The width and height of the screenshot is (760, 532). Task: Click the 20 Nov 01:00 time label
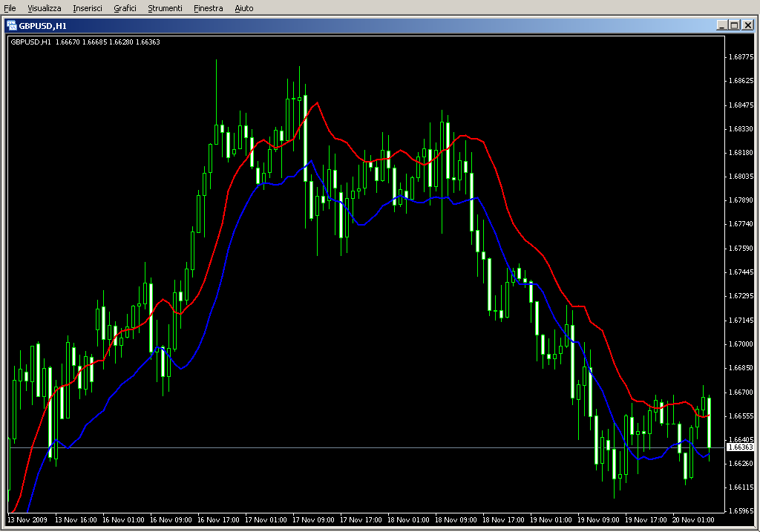[x=693, y=520]
